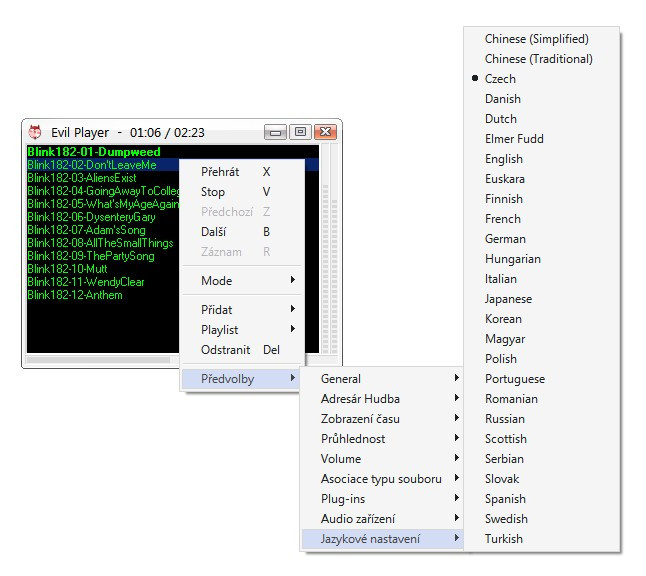Open the Přidat submenu
The width and height of the screenshot is (646, 576).
click(x=242, y=309)
